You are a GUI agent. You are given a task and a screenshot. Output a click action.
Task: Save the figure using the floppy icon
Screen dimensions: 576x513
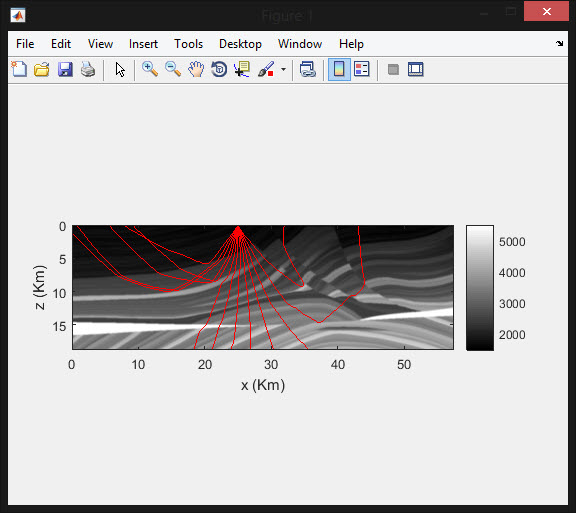point(65,69)
